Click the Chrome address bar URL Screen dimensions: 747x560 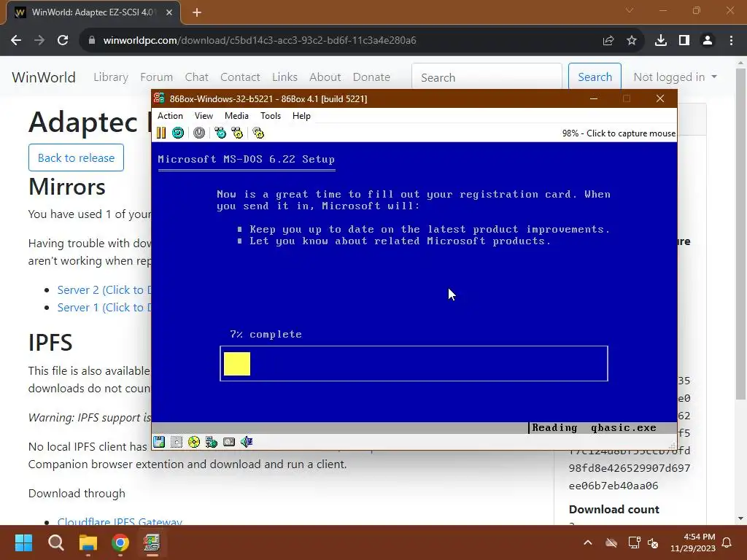point(260,41)
